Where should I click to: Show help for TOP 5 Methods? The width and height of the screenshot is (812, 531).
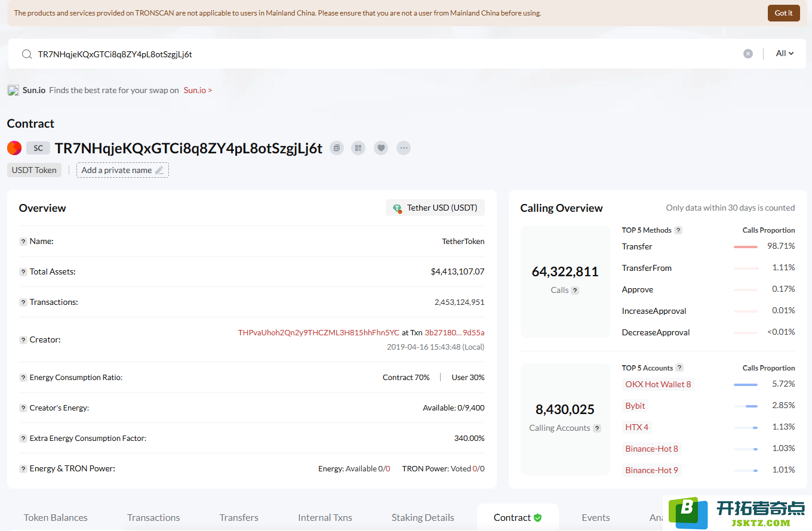pos(678,230)
